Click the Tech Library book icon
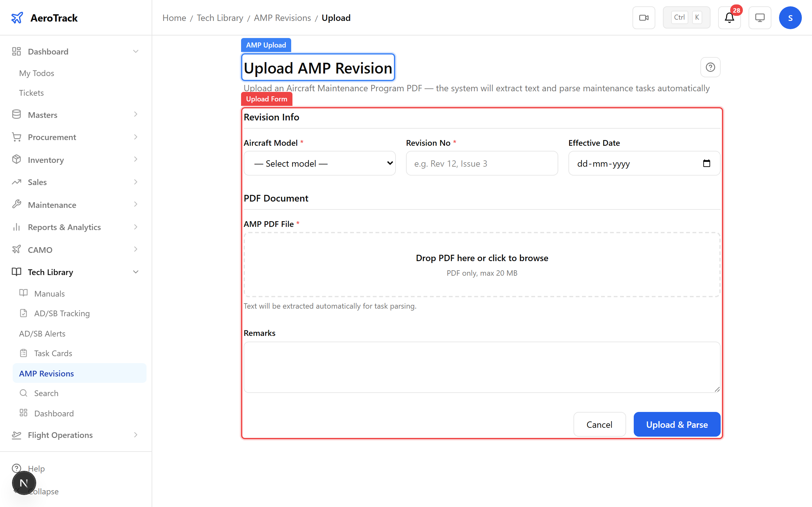Viewport: 812px width, 507px height. tap(16, 272)
